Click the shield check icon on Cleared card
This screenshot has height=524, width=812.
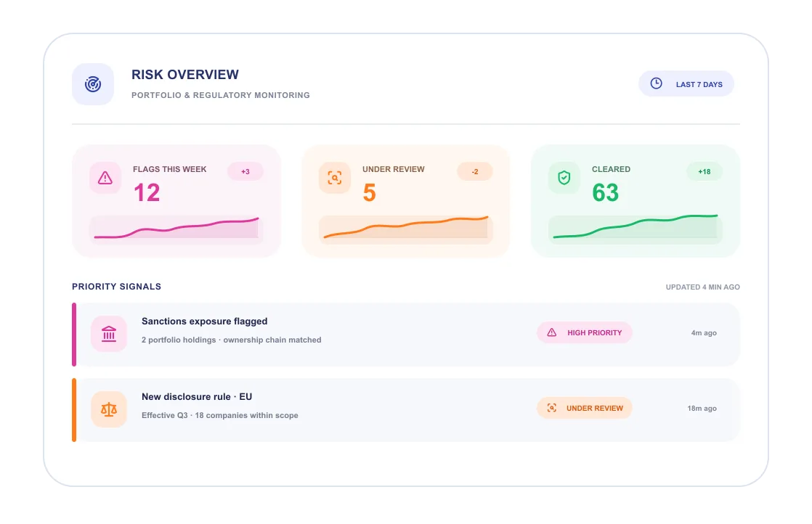564,178
